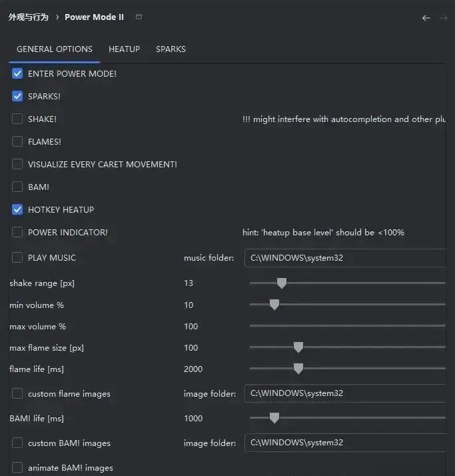This screenshot has width=455, height=476.
Task: Click the BAM! life value 1000
Action: point(193,418)
